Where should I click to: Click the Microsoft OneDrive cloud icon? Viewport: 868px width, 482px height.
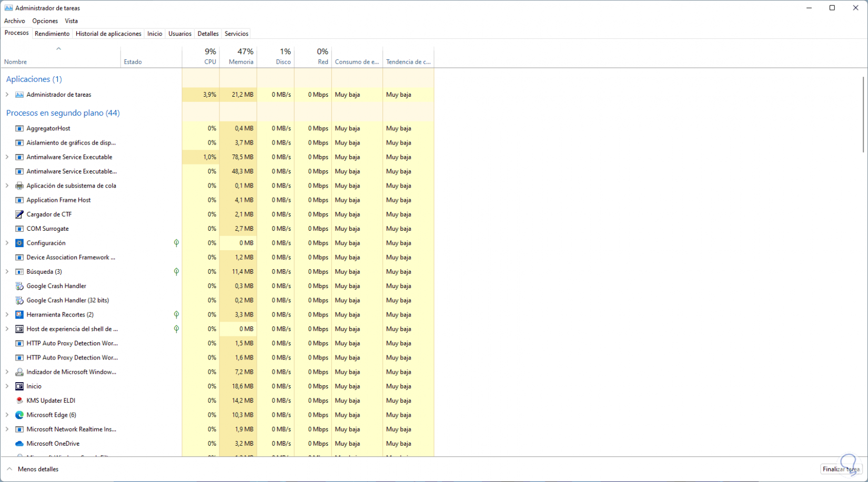point(19,444)
